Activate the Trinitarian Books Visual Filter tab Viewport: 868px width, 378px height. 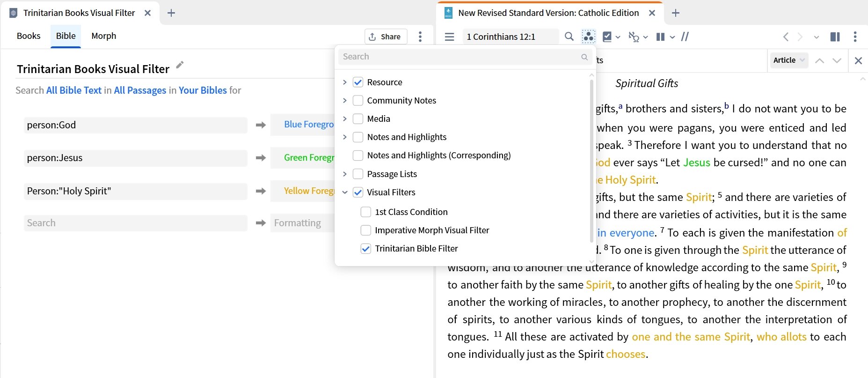pyautogui.click(x=79, y=13)
